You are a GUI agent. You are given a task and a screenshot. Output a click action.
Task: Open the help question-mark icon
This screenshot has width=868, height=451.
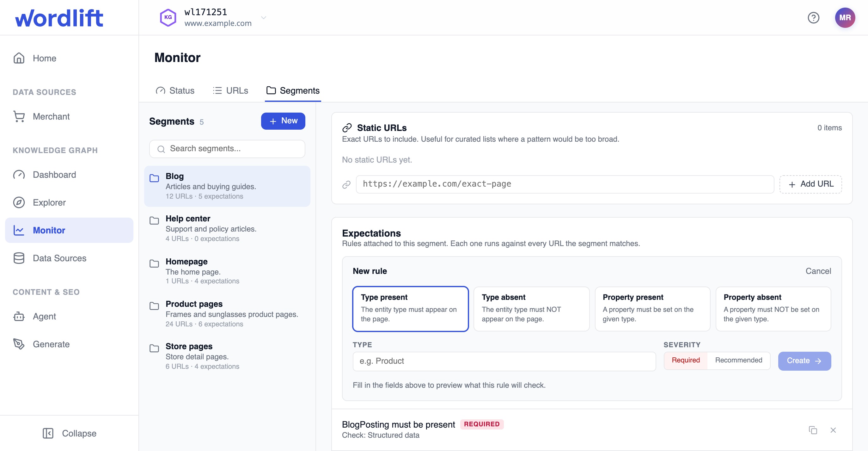(813, 17)
